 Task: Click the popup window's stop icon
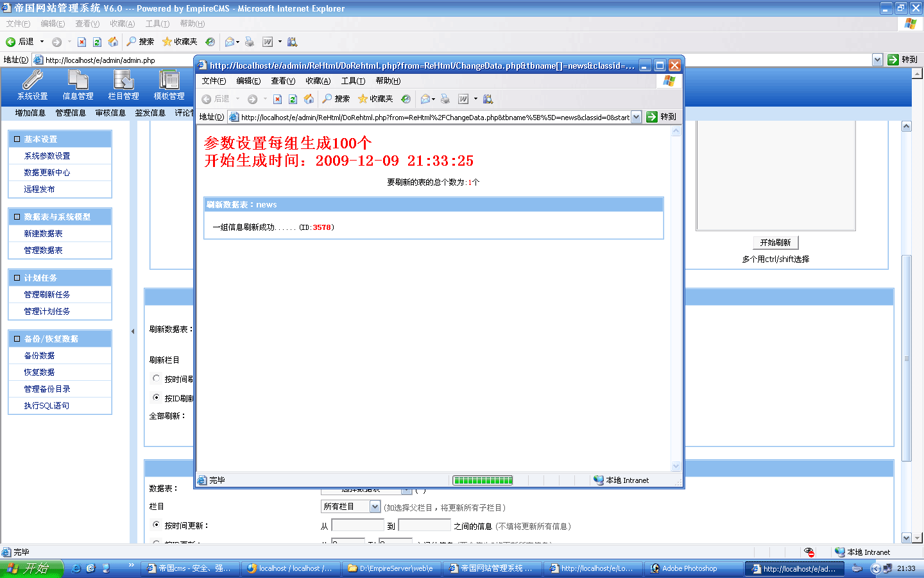[x=277, y=99]
